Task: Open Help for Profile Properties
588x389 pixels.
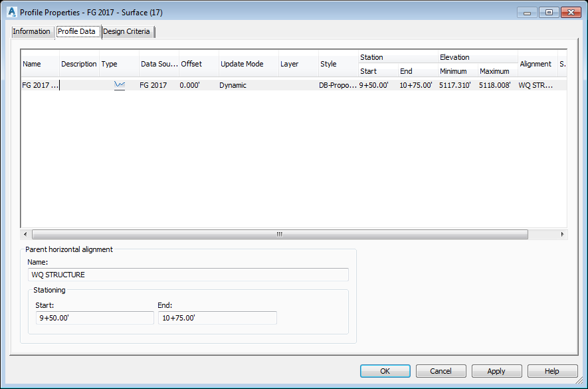Action: pyautogui.click(x=552, y=371)
